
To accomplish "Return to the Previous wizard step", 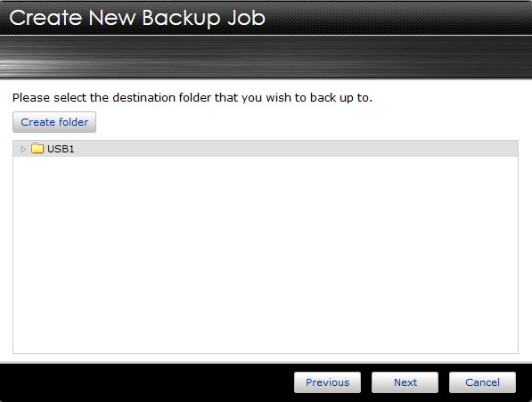I will click(327, 382).
